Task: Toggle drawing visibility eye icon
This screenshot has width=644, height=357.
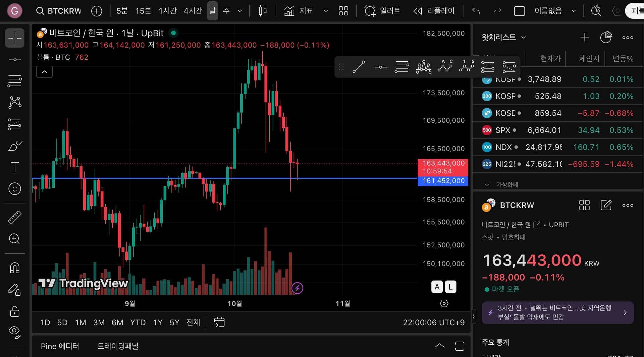Action: pos(15,332)
